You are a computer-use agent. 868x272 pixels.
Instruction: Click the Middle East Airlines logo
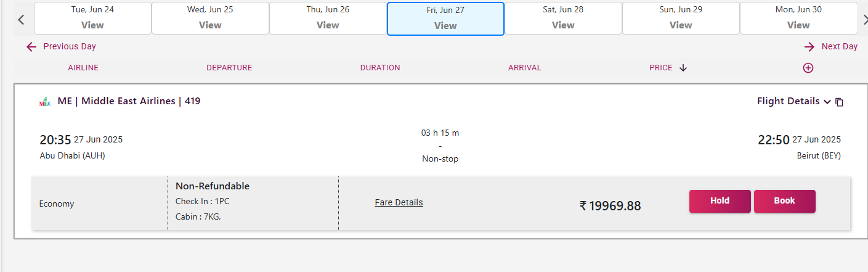click(x=45, y=102)
